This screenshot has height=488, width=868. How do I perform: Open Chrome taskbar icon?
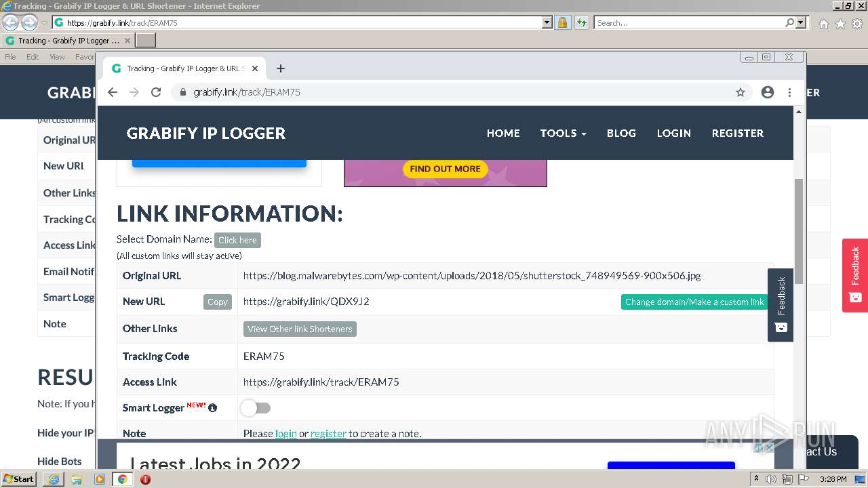tap(122, 479)
